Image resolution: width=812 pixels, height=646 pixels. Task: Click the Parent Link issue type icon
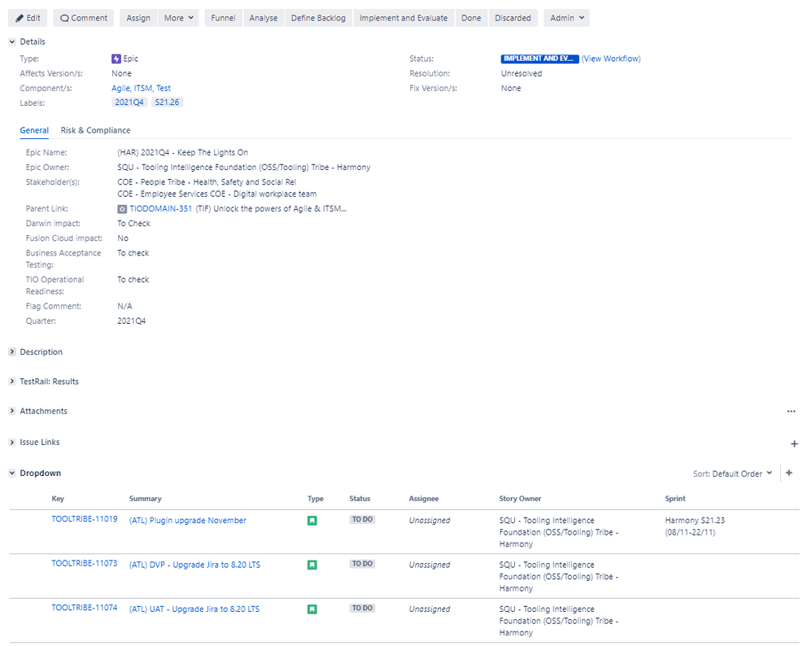tap(122, 209)
